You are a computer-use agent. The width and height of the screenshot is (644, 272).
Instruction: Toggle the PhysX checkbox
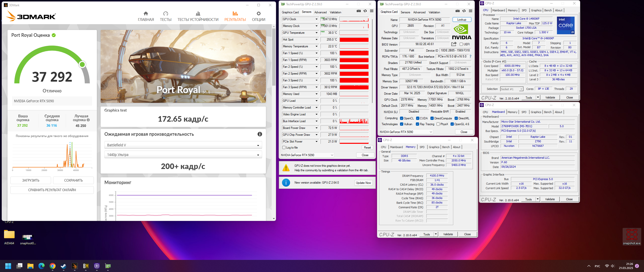438,124
